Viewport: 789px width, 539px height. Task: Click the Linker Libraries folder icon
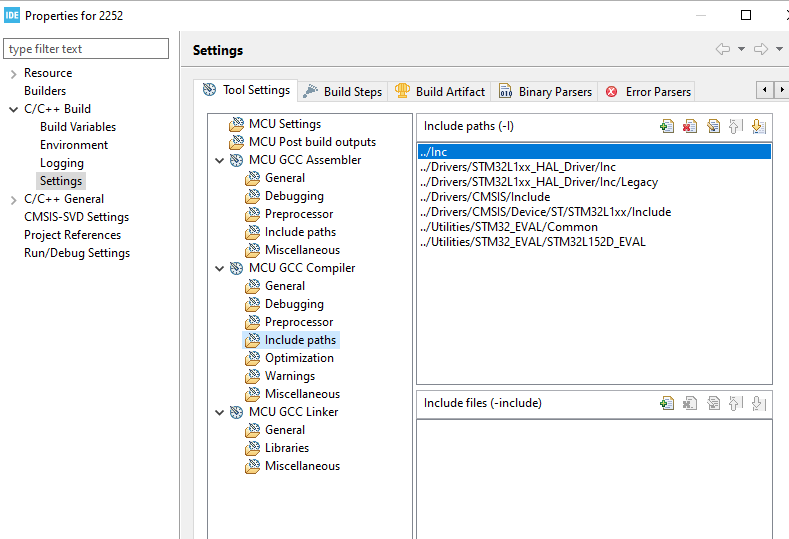pyautogui.click(x=253, y=448)
